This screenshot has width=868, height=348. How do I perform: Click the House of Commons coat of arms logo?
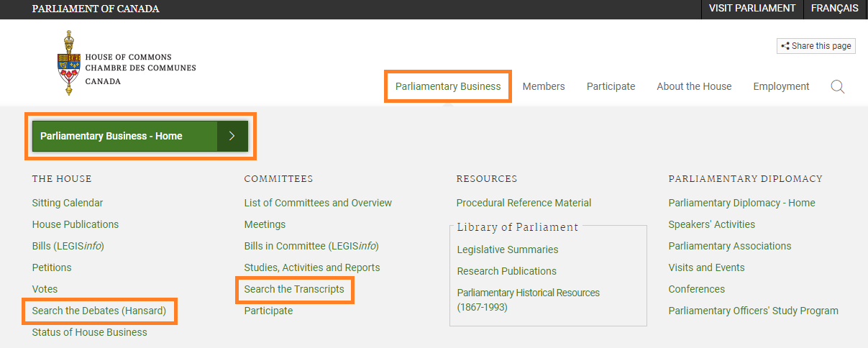click(x=69, y=63)
